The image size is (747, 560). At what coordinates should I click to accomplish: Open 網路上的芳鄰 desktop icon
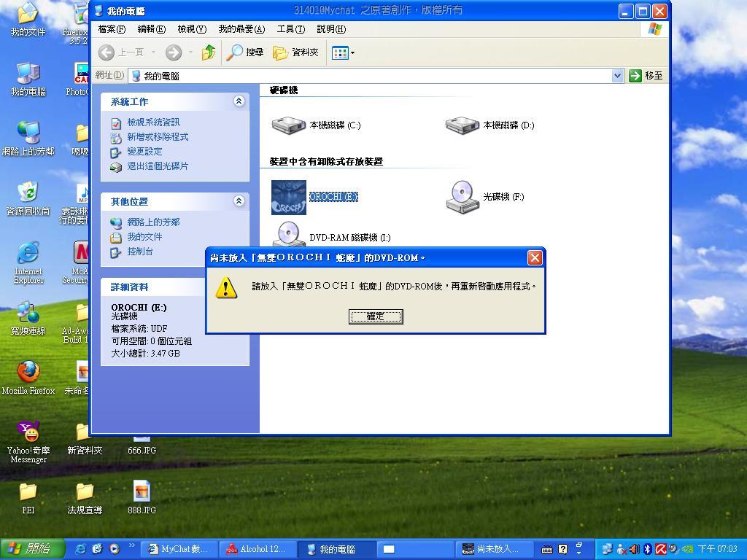[x=28, y=139]
